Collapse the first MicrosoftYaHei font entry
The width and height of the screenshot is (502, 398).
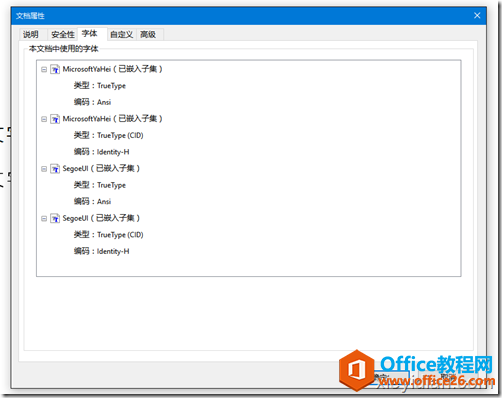(x=44, y=69)
